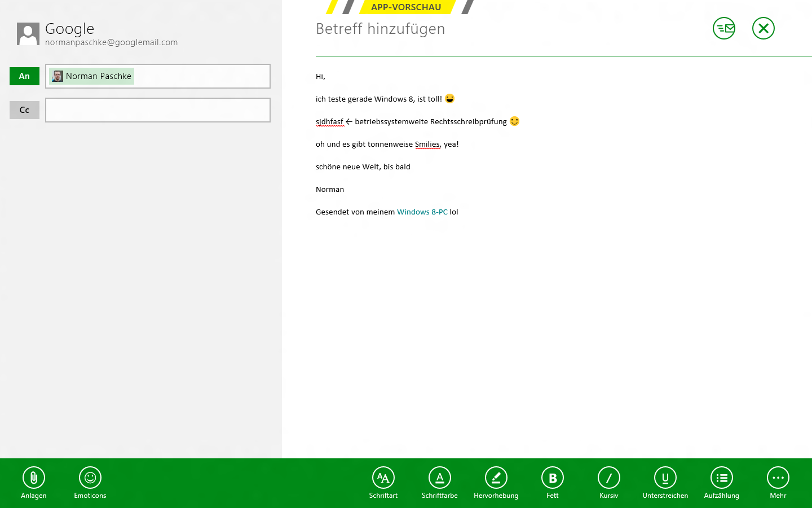Toggle Fett bold formatting

(553, 483)
